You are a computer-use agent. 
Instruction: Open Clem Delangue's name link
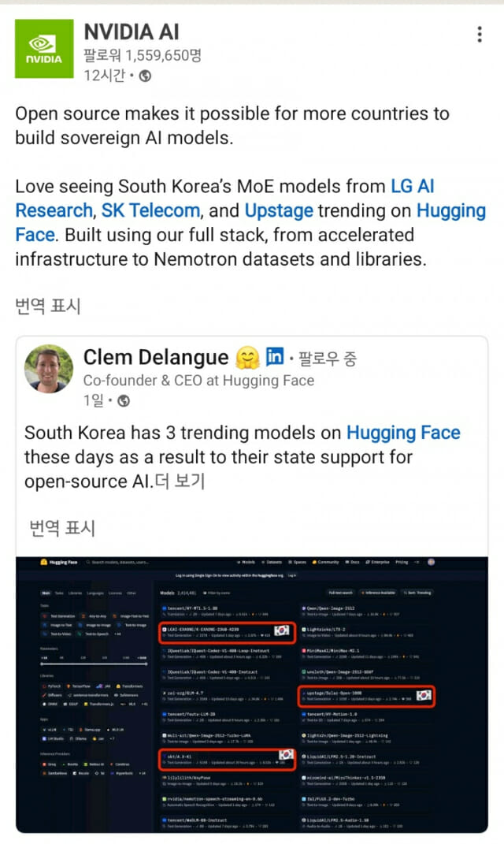click(156, 358)
